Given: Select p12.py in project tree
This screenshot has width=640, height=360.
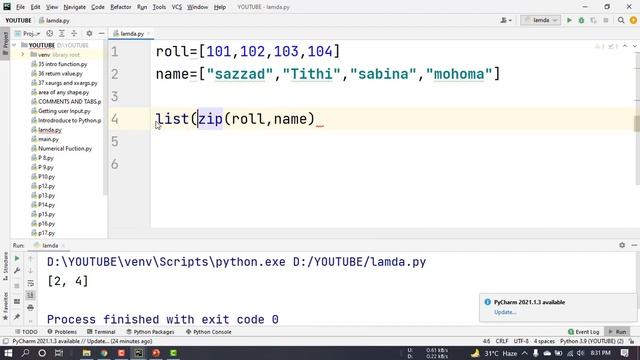Looking at the screenshot, I should pyautogui.click(x=46, y=186).
